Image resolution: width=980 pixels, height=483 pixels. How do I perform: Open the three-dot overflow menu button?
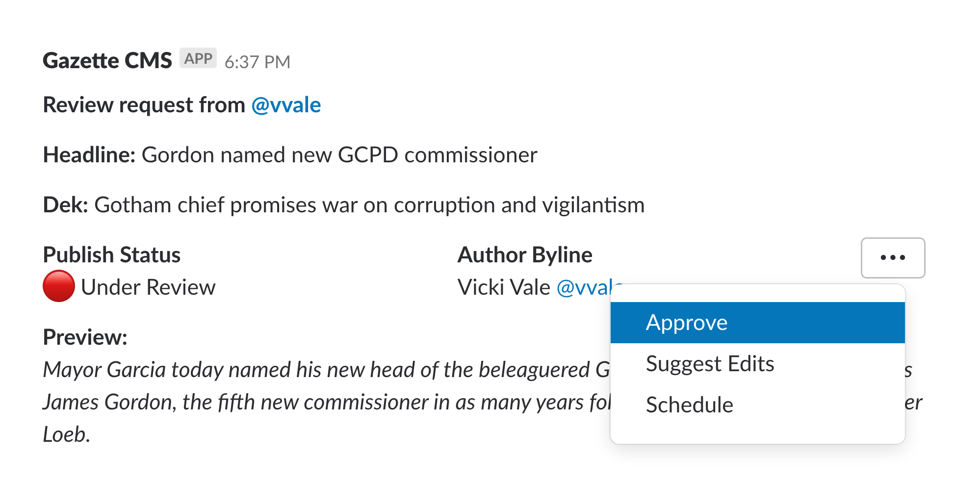pyautogui.click(x=893, y=258)
